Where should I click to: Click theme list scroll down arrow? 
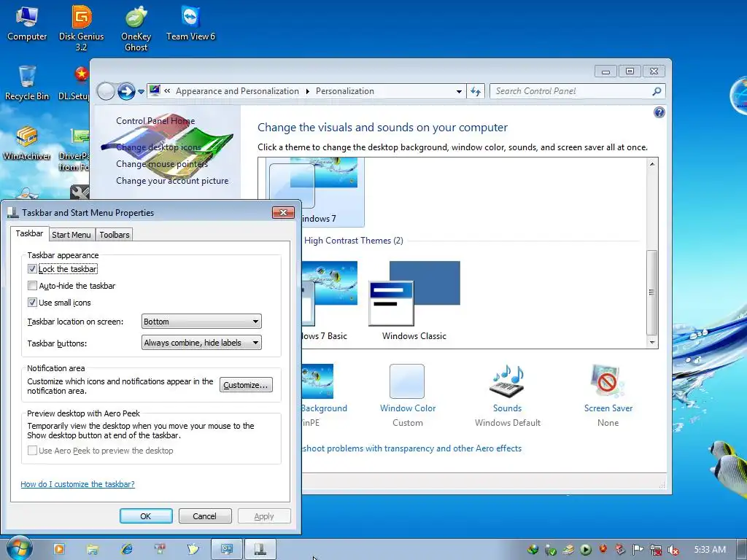coord(651,343)
